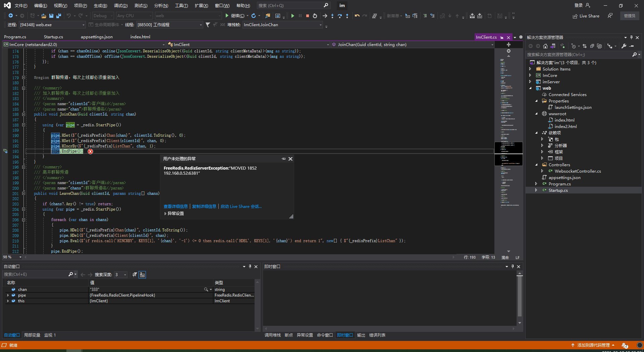
Task: Toggle auto-hide pin on Solution Explorer
Action: (631, 38)
